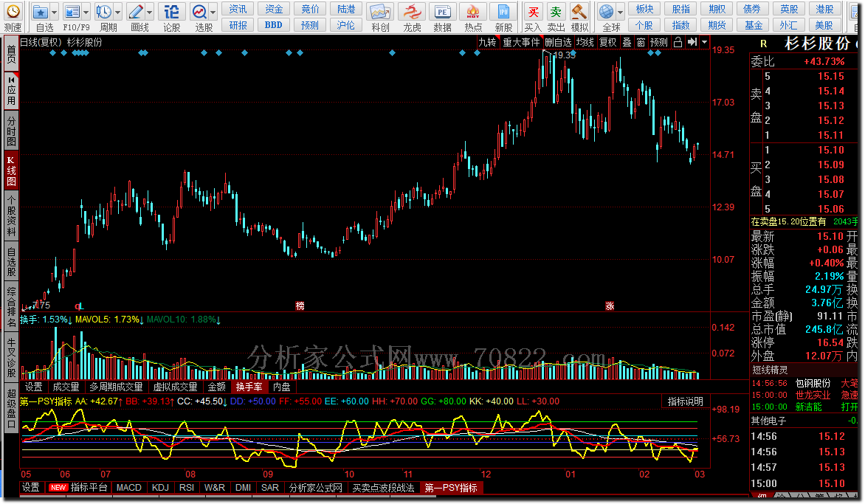
Task: Expand the 自选 dropdown arrow
Action: tap(54, 12)
